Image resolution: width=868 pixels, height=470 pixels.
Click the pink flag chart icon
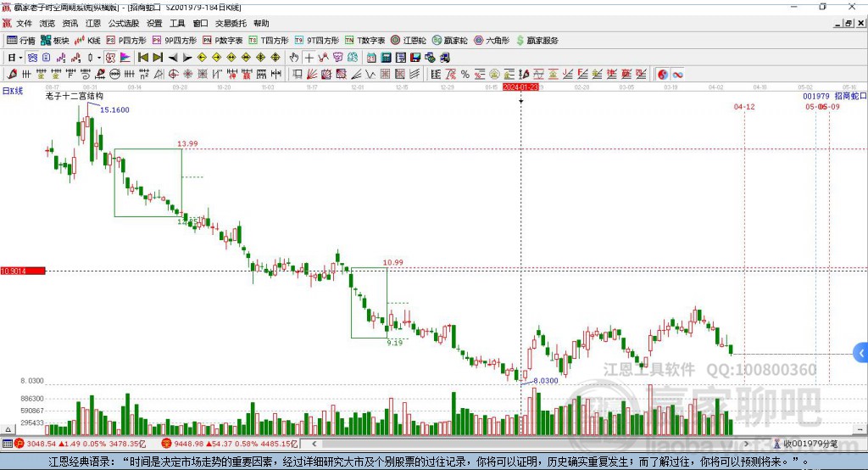tap(125, 58)
